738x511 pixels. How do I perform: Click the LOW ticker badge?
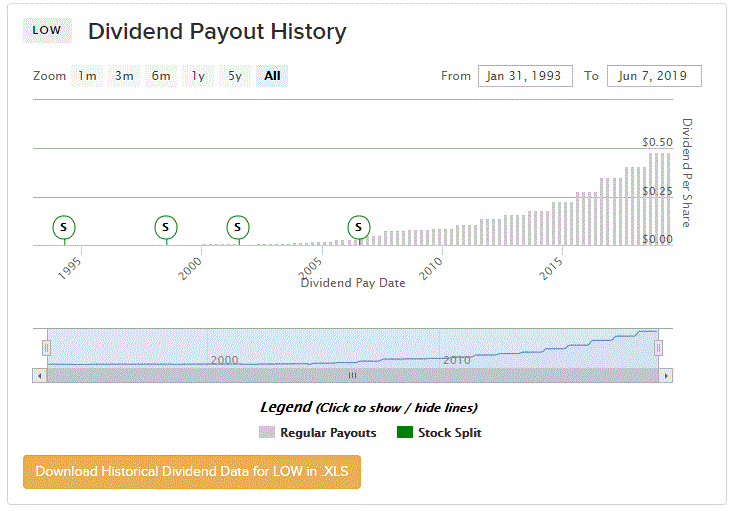(47, 31)
